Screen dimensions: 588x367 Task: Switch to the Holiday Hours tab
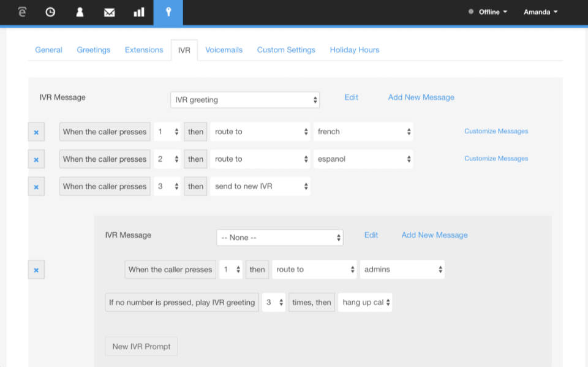354,50
